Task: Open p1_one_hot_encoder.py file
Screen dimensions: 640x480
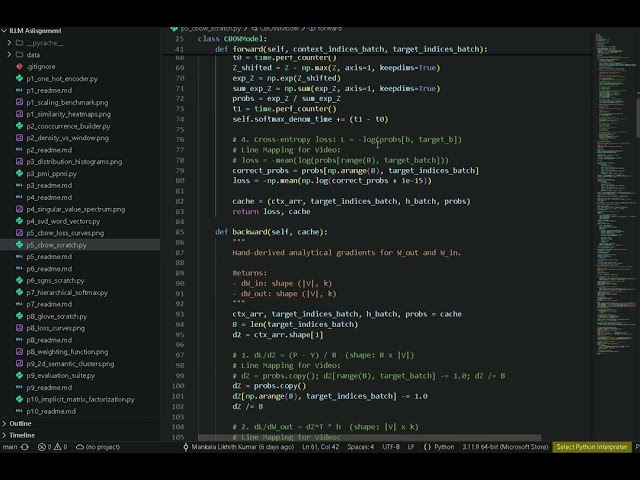Action: [62, 78]
